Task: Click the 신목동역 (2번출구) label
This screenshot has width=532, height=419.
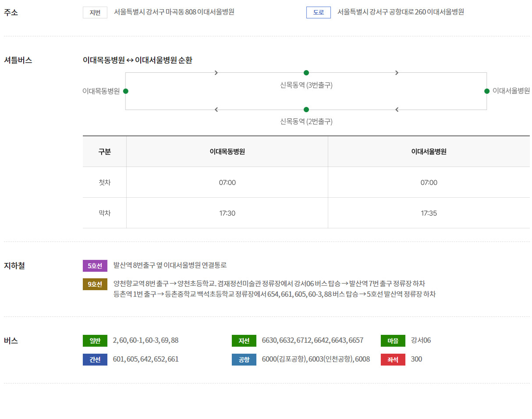Action: [306, 122]
